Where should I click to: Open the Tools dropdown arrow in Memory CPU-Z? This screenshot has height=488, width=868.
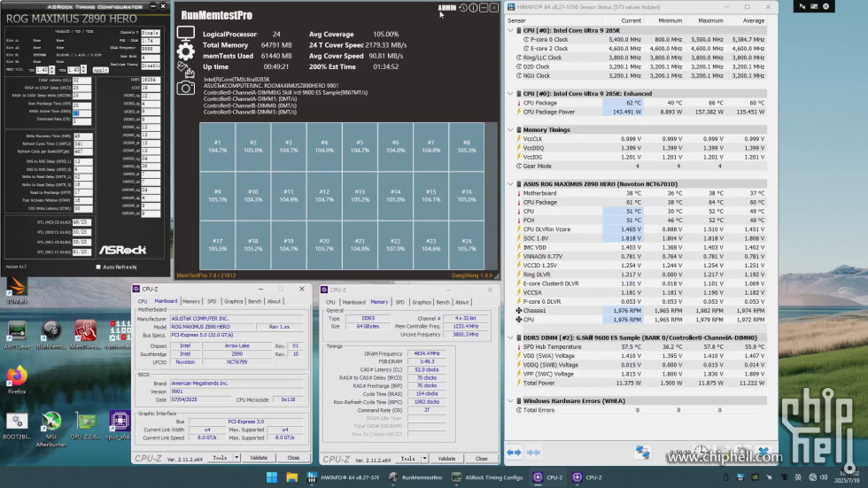pyautogui.click(x=424, y=458)
